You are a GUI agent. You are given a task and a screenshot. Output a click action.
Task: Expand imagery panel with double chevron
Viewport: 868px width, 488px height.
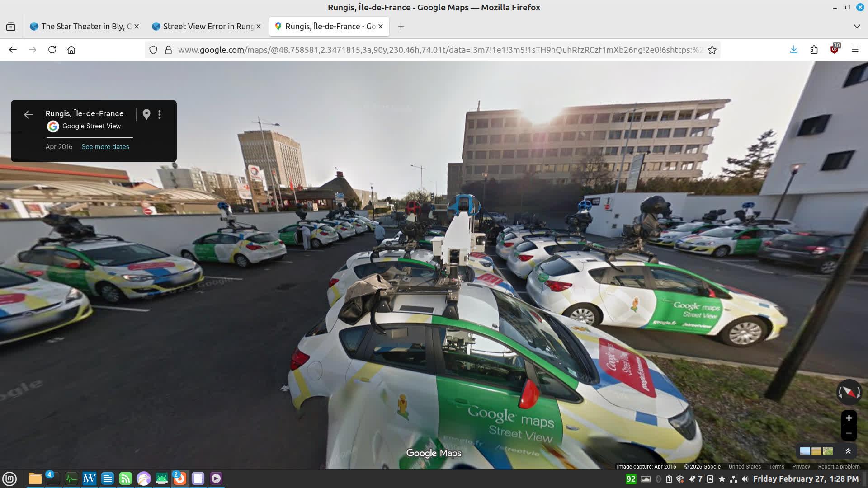[848, 451]
